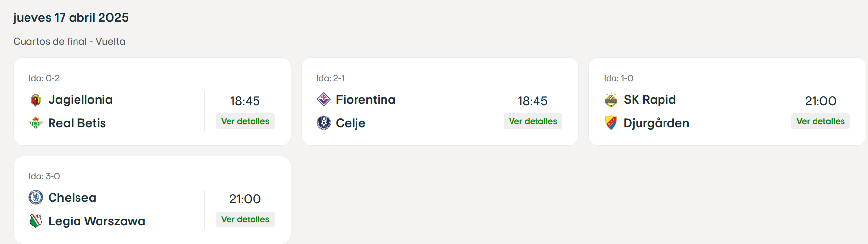The width and height of the screenshot is (868, 244).
Task: Click the Celje club crest
Action: click(324, 123)
